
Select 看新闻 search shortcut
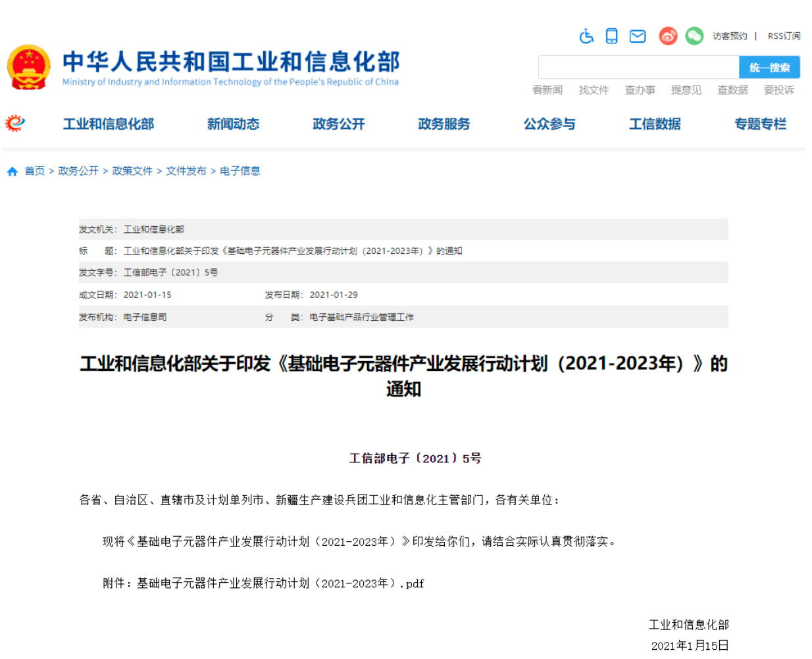[547, 90]
